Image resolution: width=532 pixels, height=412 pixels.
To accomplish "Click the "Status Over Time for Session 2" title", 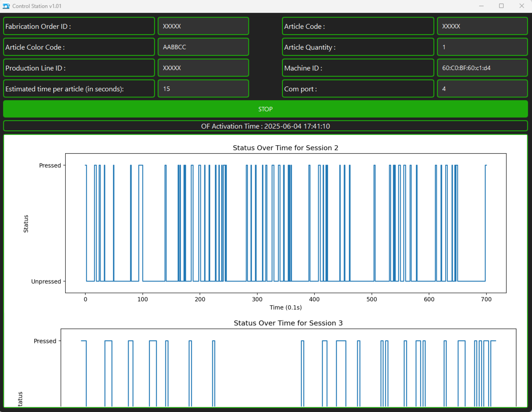I will (286, 148).
